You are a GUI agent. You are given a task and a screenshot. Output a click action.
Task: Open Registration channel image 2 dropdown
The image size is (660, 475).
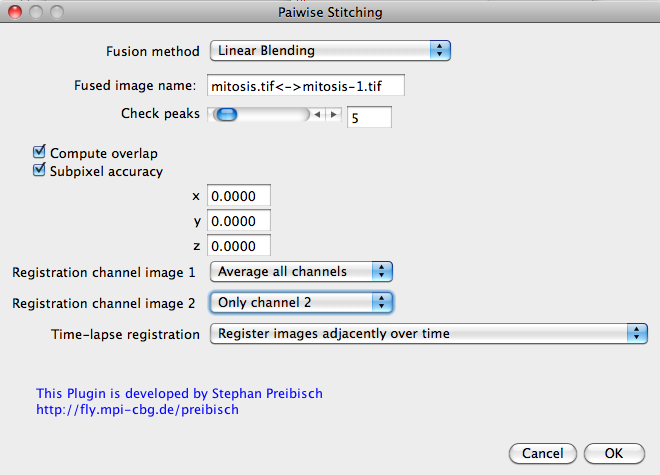click(301, 302)
